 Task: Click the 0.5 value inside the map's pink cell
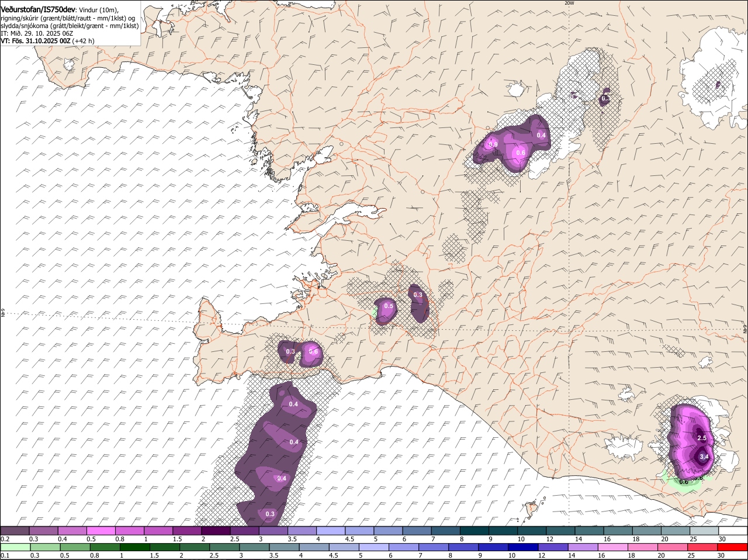tap(388, 306)
